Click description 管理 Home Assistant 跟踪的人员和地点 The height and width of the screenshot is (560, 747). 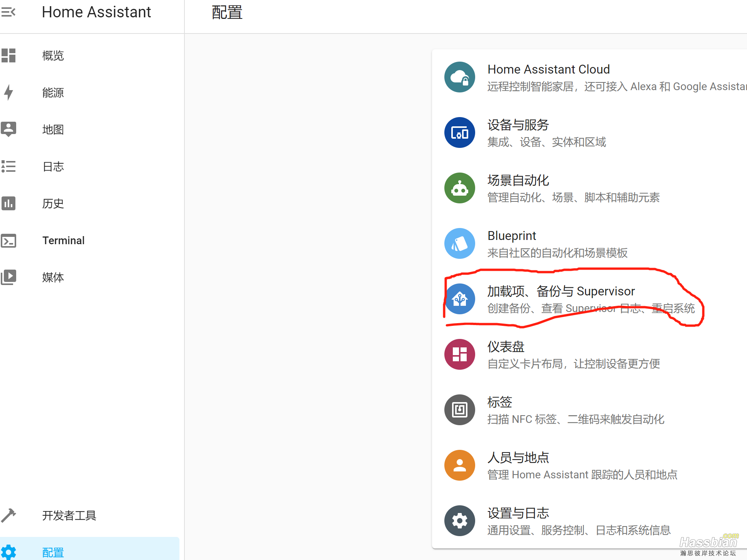coord(583,475)
